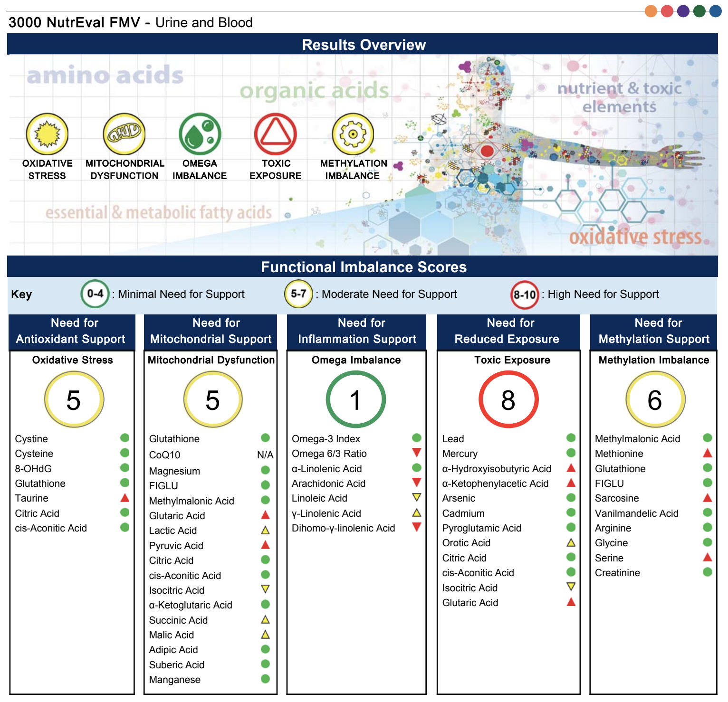728x702 pixels.
Task: Click the yellow triangle beside Malic Acid
Action: pyautogui.click(x=266, y=634)
